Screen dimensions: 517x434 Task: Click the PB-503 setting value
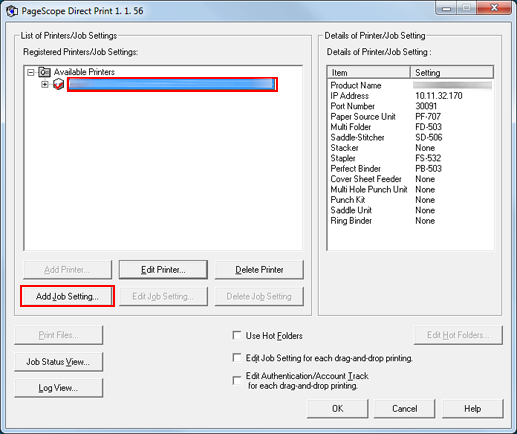click(428, 169)
